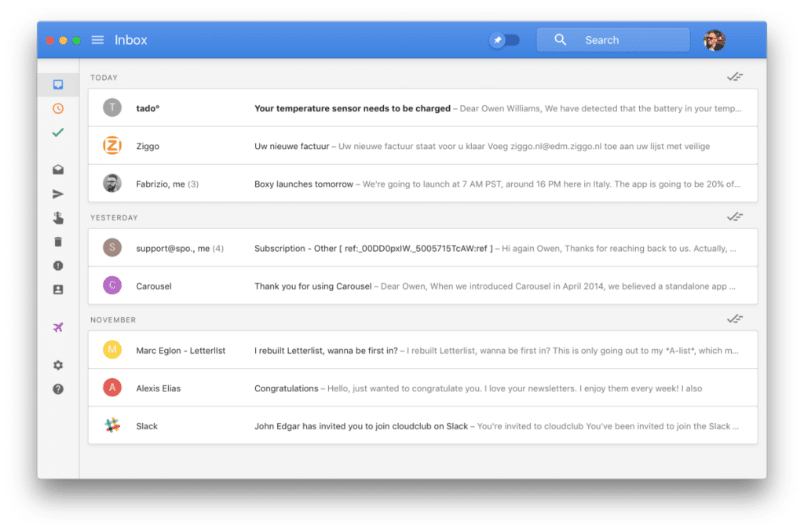Select the Inbox sidebar icon
The width and height of the screenshot is (804, 532).
point(58,85)
